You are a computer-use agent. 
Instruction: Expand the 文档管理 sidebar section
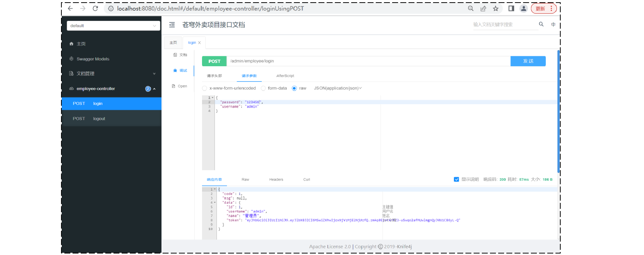(x=112, y=74)
